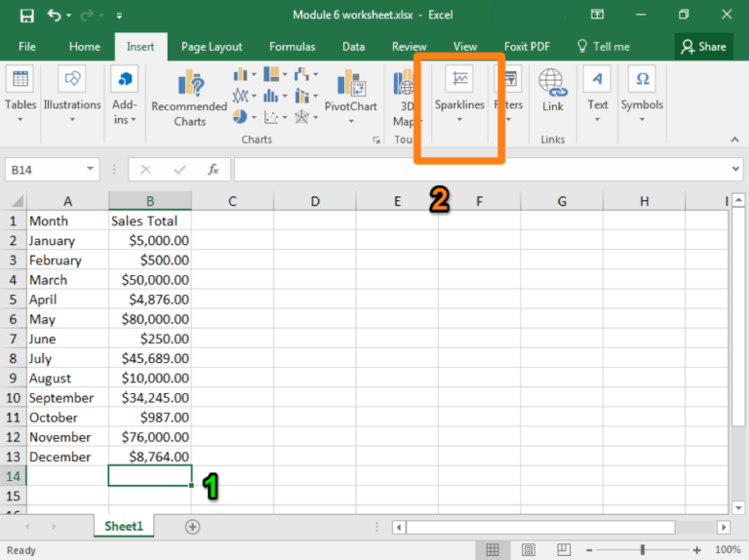Open the 3D Map tool

tap(403, 98)
